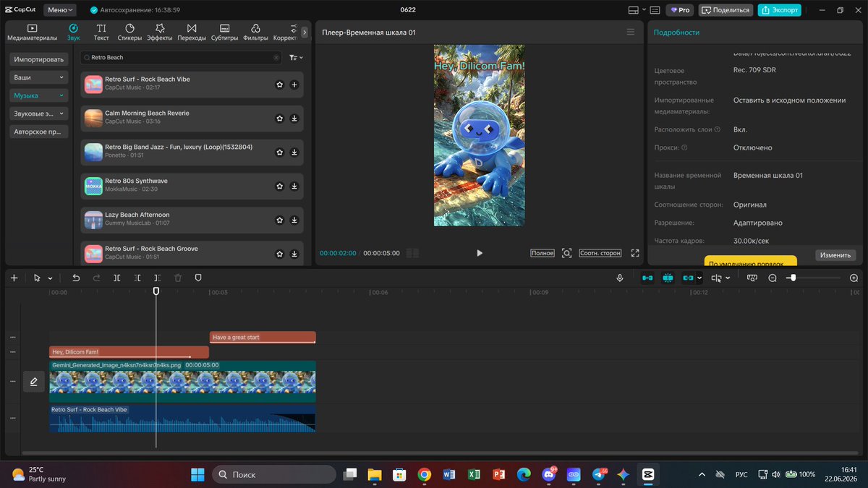The width and height of the screenshot is (868, 488).
Task: Add a track with the plus icon
Action: [x=14, y=278]
